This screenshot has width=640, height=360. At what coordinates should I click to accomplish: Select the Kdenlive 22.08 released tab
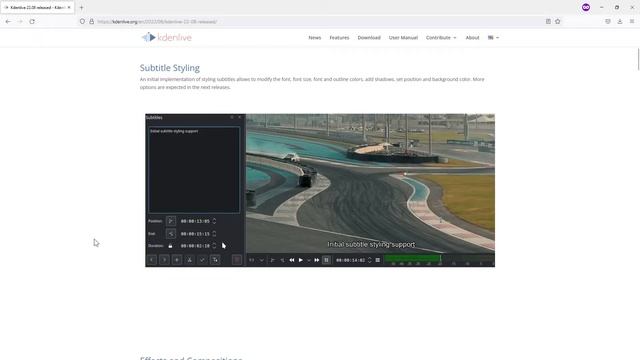click(x=38, y=7)
